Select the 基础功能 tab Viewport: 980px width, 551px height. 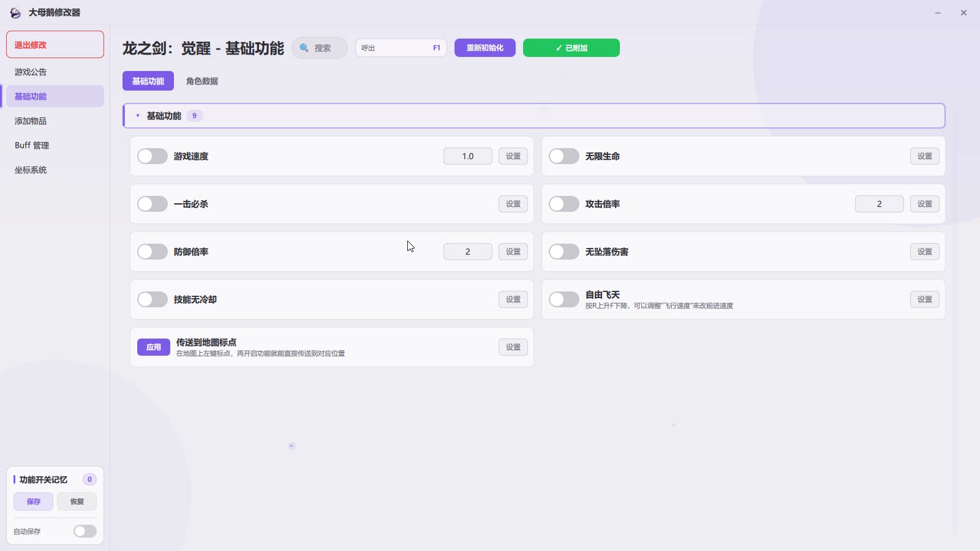(148, 81)
